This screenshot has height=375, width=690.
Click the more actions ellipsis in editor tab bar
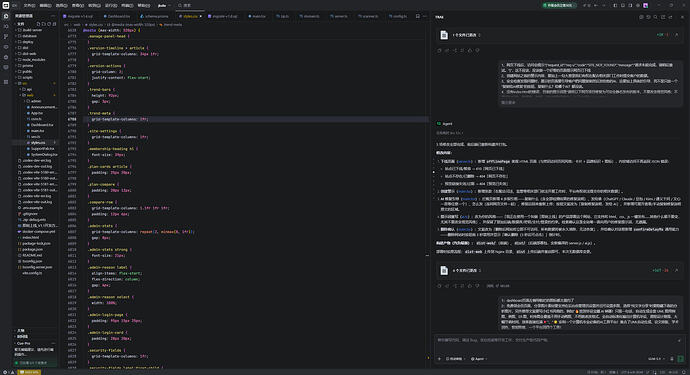pyautogui.click(x=425, y=16)
